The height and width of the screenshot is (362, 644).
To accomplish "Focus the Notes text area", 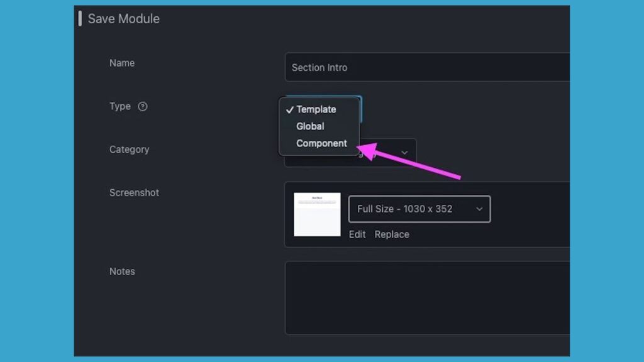I will pos(428,298).
